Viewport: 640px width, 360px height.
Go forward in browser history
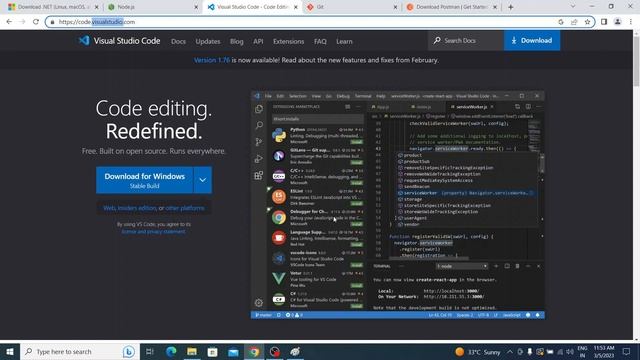(22, 22)
